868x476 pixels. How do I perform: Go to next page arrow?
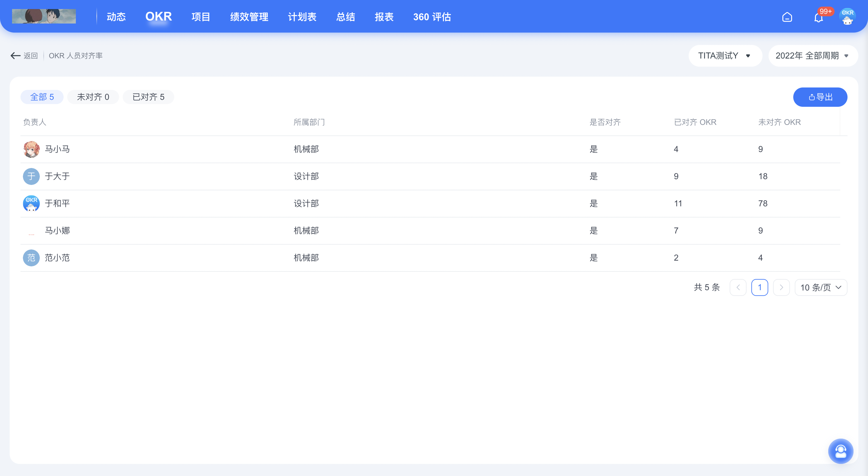(781, 287)
